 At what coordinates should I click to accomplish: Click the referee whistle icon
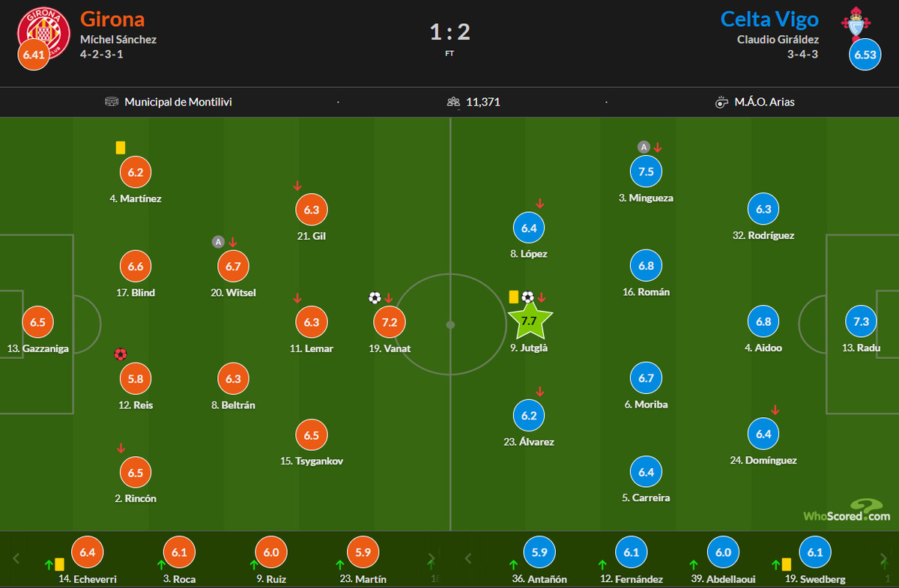(721, 101)
